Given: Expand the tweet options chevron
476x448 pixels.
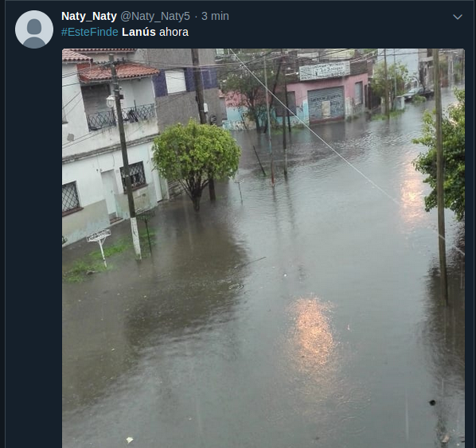Looking at the screenshot, I should coord(458,17).
